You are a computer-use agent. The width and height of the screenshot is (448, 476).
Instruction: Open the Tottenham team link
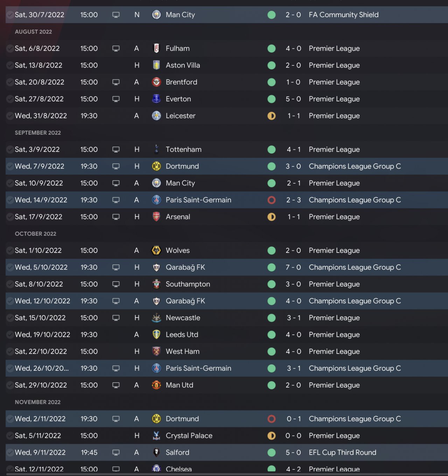tap(183, 149)
